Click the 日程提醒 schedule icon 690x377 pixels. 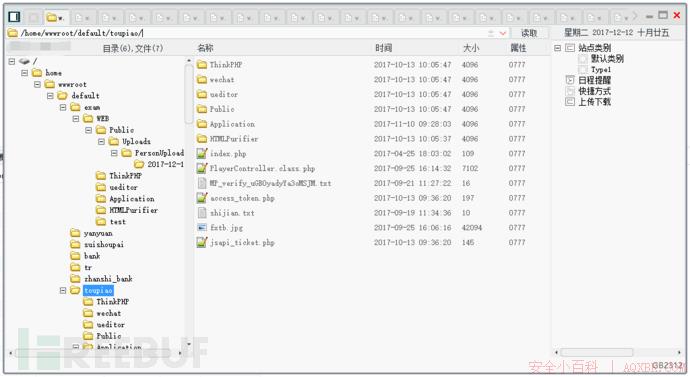click(x=570, y=80)
